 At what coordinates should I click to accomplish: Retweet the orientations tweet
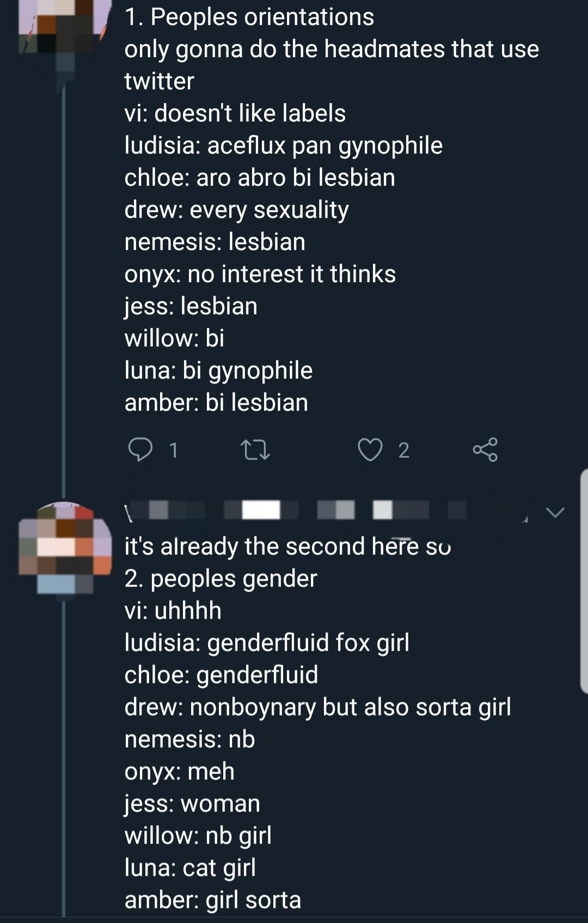(255, 450)
